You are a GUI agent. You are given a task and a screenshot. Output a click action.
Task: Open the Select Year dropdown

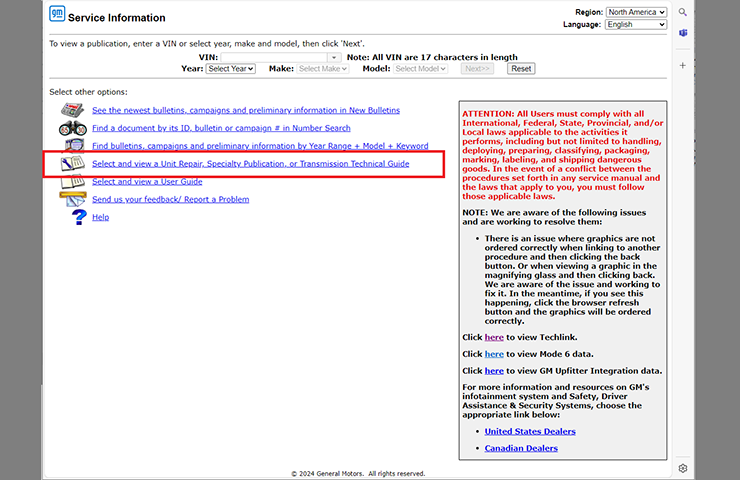pyautogui.click(x=231, y=69)
